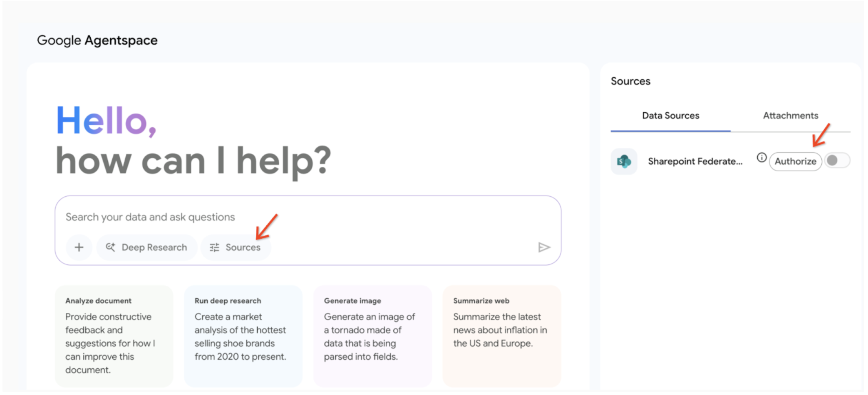
Task: Click the plus icon to add attachment
Action: coord(79,247)
